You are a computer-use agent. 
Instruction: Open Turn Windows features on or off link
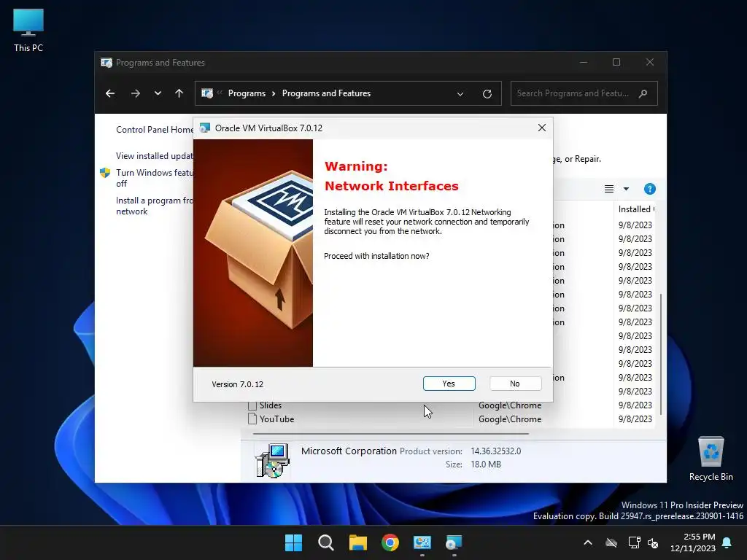tap(155, 178)
